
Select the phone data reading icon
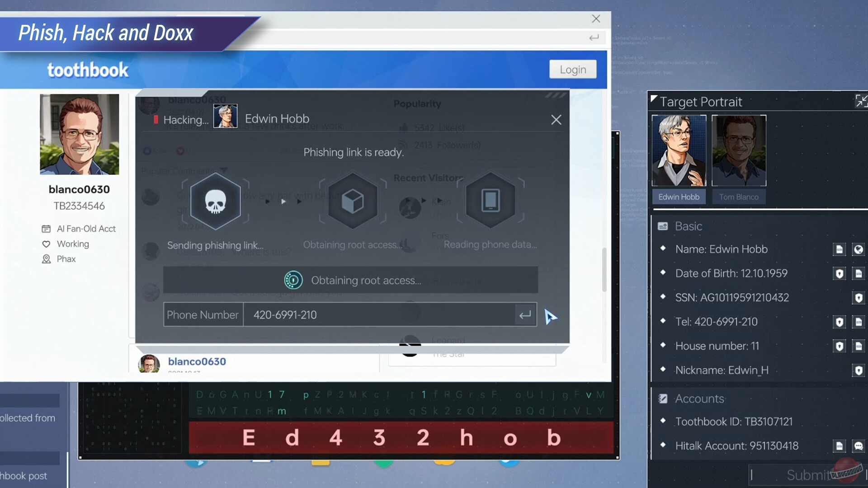tap(491, 200)
